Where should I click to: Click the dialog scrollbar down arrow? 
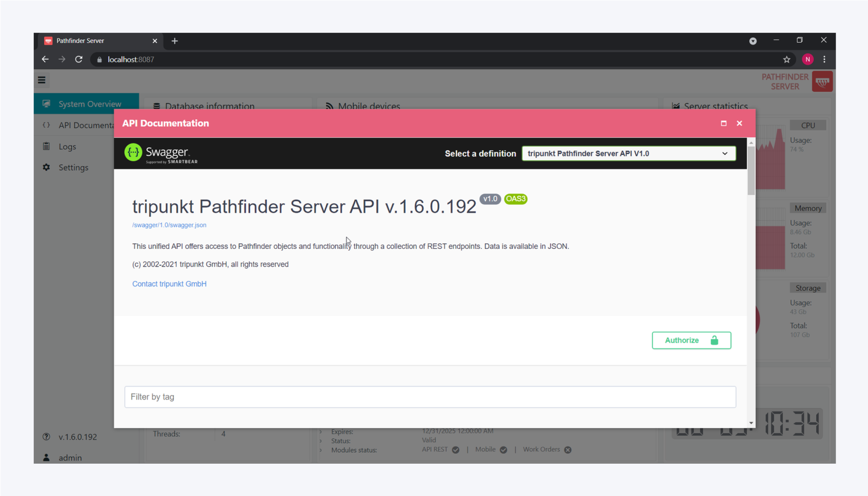point(751,423)
